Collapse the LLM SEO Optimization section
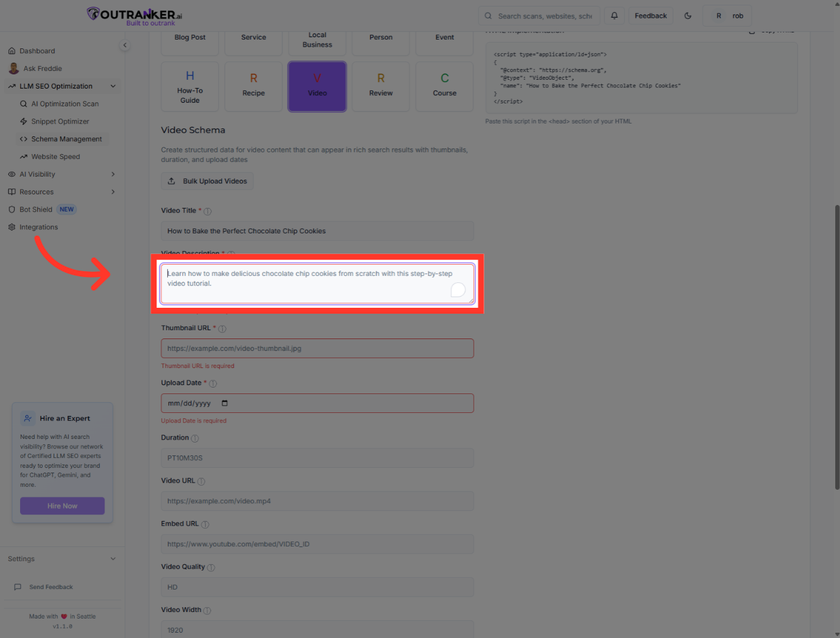 pyautogui.click(x=113, y=86)
